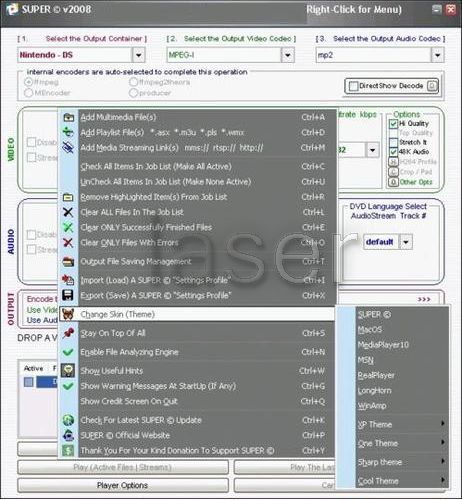Image resolution: width=462 pixels, height=500 pixels.
Task: Toggle Show Warning Messages At StartUp check mark
Action: click(x=68, y=386)
